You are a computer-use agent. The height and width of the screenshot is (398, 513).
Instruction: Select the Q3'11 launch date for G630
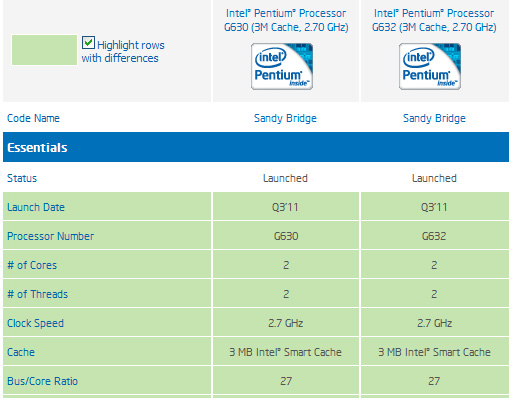pos(285,207)
